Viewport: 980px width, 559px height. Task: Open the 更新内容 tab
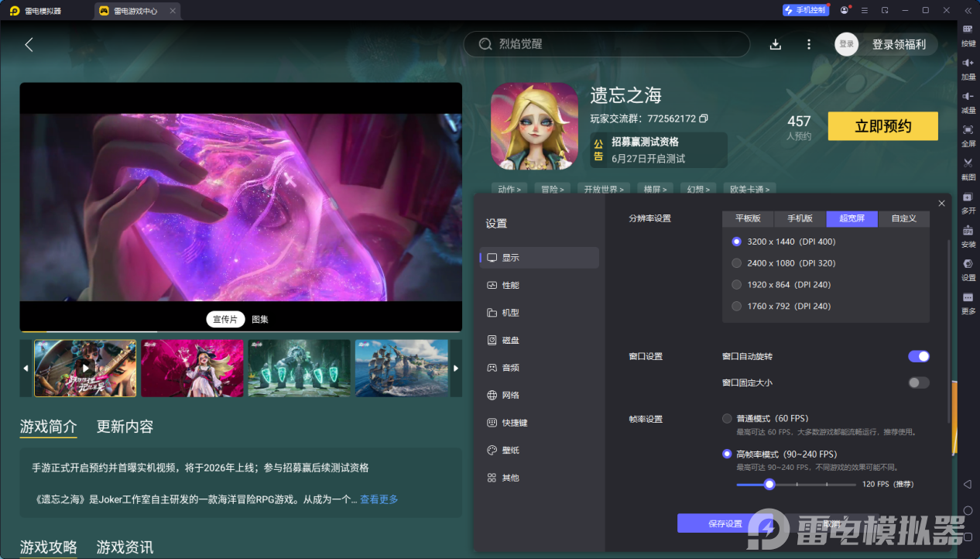(x=125, y=427)
